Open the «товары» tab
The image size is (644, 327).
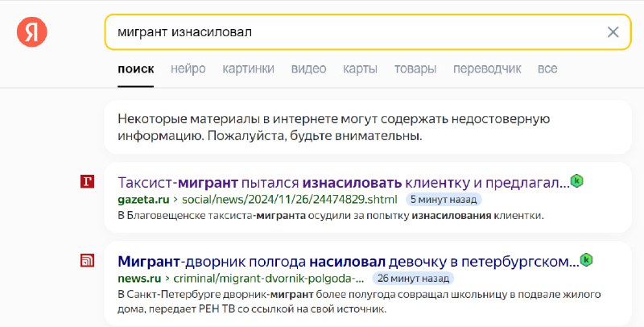[x=415, y=68]
